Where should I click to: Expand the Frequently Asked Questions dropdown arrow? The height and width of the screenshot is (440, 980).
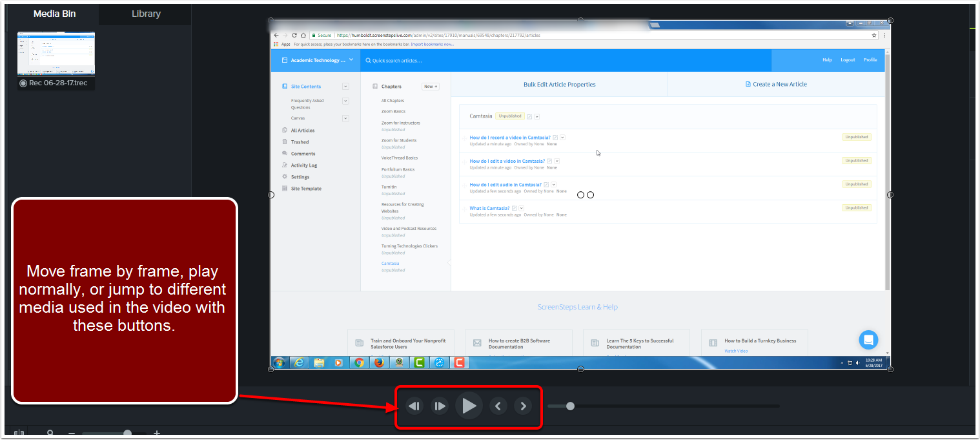(x=345, y=101)
